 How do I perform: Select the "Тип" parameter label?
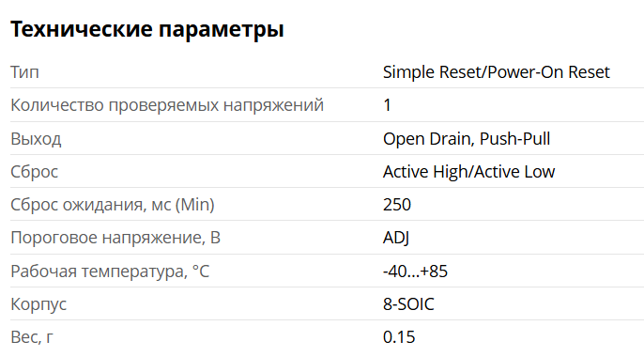(x=24, y=72)
